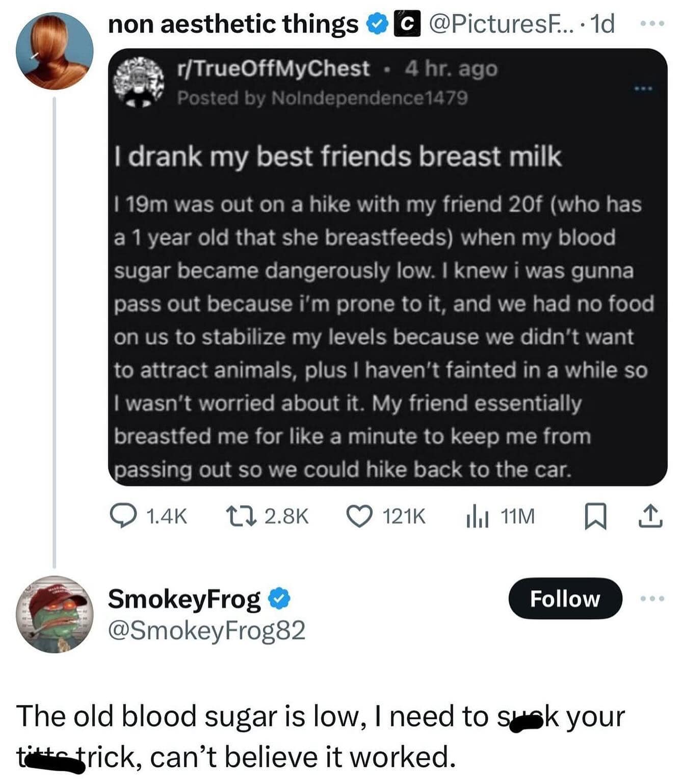Open more options beside Follow button
684x784 pixels.
(652, 598)
